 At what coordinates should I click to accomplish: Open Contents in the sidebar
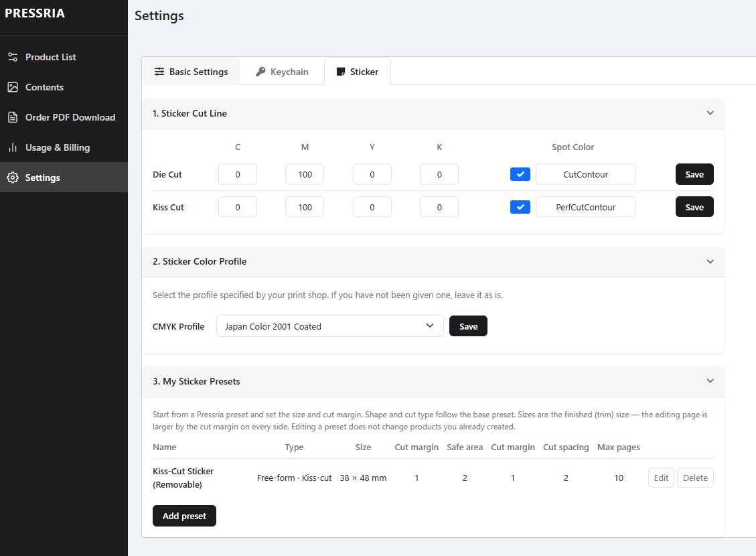(x=64, y=87)
